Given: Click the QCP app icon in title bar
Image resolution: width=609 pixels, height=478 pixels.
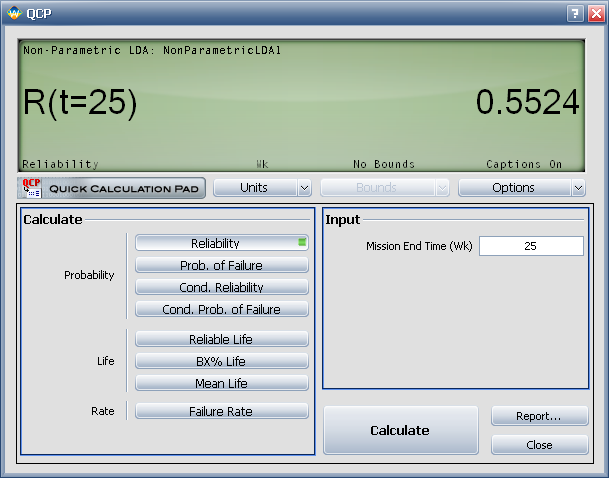Looking at the screenshot, I should pyautogui.click(x=12, y=13).
